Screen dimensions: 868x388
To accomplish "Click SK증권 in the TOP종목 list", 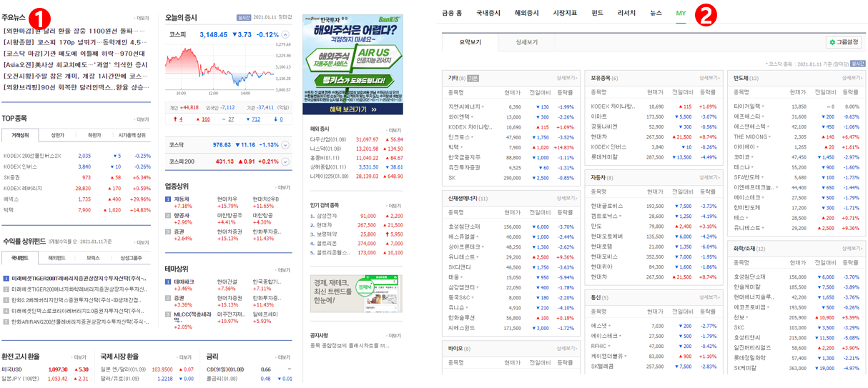I will (x=11, y=177).
